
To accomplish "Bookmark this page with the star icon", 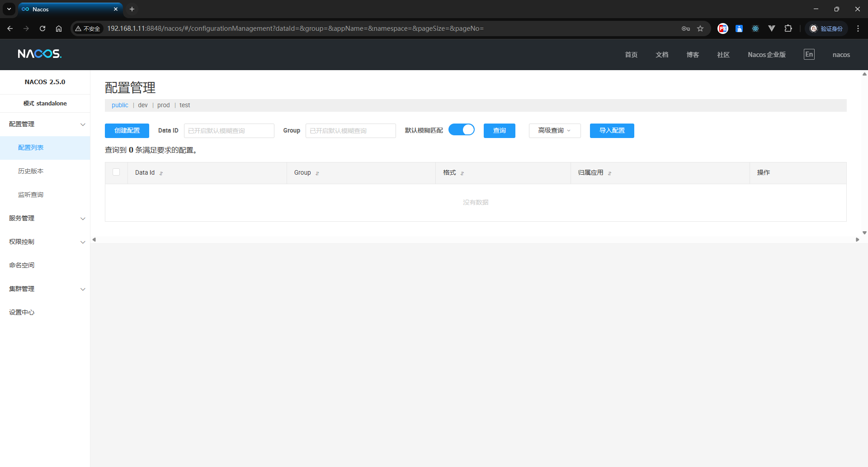I will pyautogui.click(x=700, y=29).
